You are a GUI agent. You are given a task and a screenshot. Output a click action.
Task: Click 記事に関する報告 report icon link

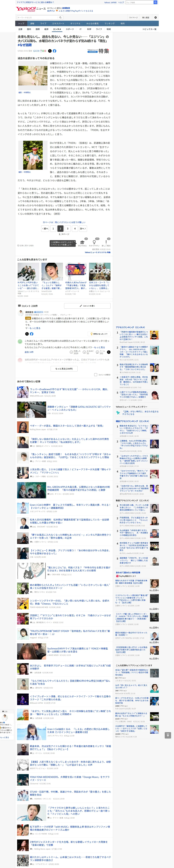26,246
